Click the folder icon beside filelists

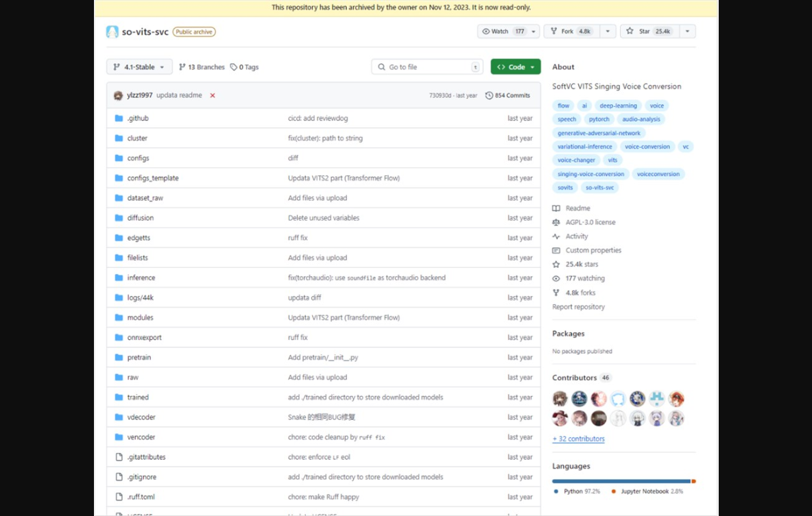119,258
